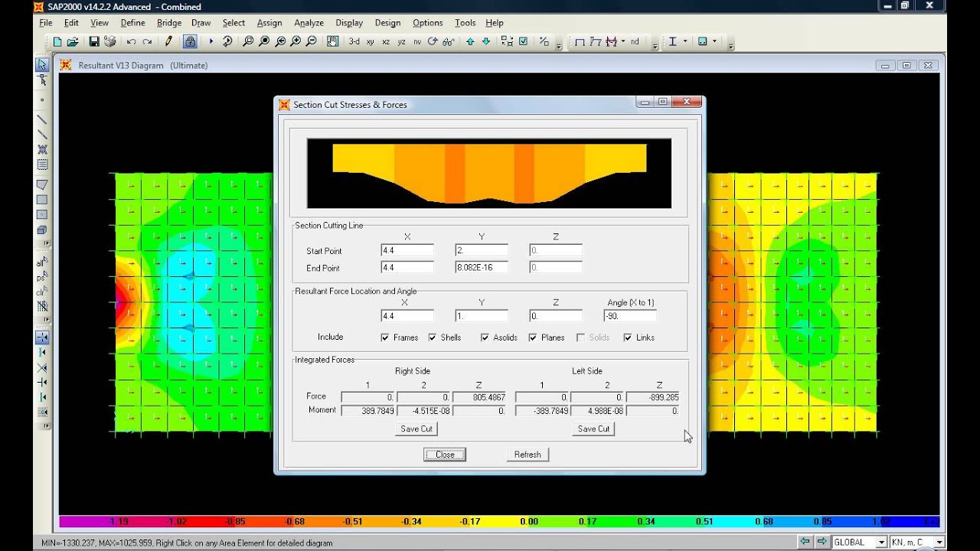
Task: Select the 3-d view button
Action: (354, 41)
